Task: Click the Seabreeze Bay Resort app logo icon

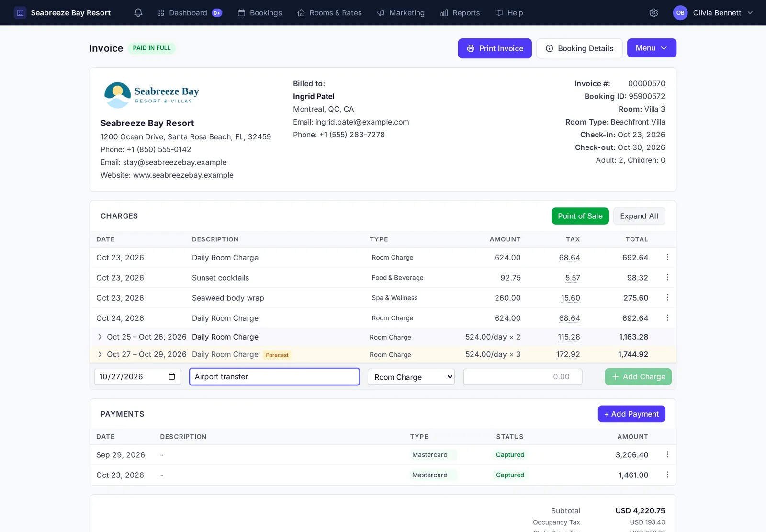Action: [x=20, y=13]
